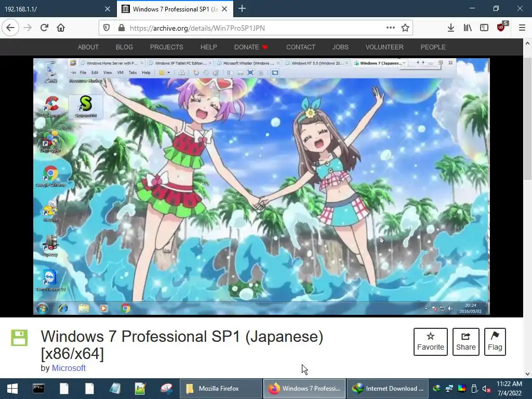The height and width of the screenshot is (399, 532).
Task: Open network tray icon
Action: pyautogui.click(x=449, y=389)
